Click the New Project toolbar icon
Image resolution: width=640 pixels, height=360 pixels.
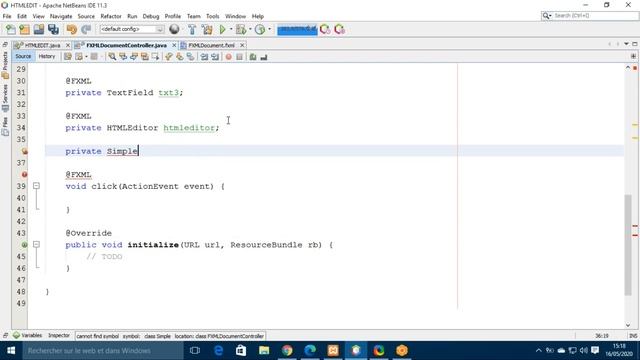tap(24, 29)
